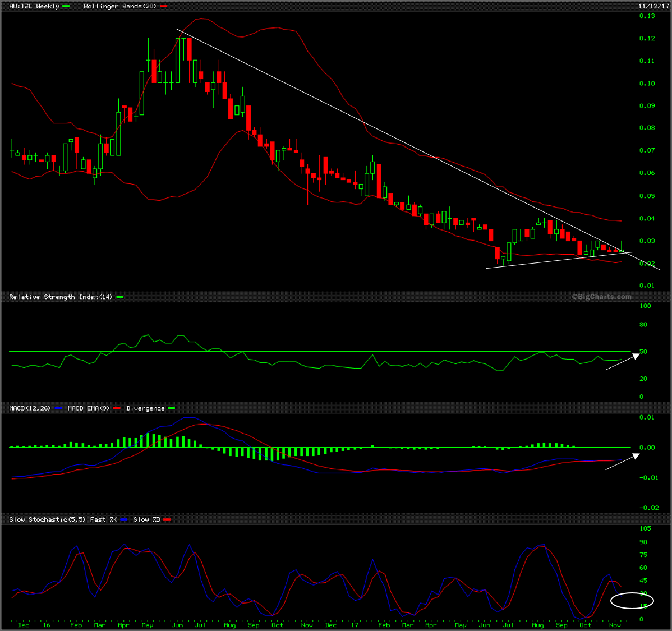
Task: Click the 0.09 price axis value
Action: 647,106
